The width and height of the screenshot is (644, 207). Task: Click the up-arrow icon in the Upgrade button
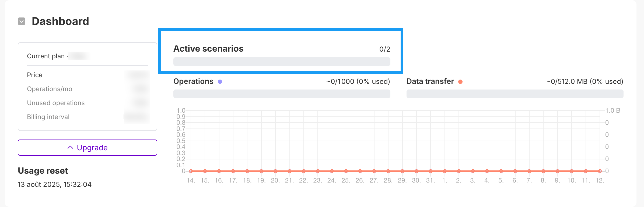(x=70, y=147)
